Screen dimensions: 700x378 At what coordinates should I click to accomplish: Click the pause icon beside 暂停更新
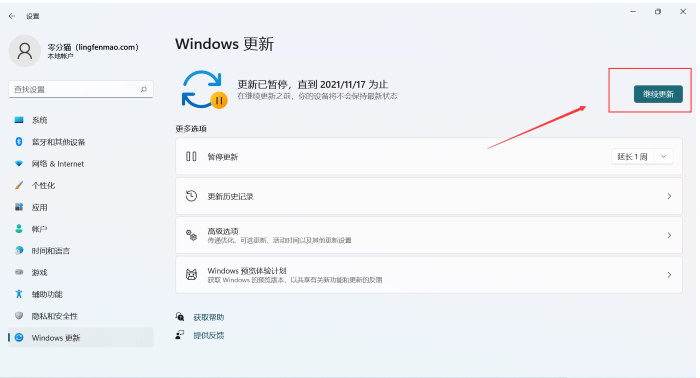[191, 156]
